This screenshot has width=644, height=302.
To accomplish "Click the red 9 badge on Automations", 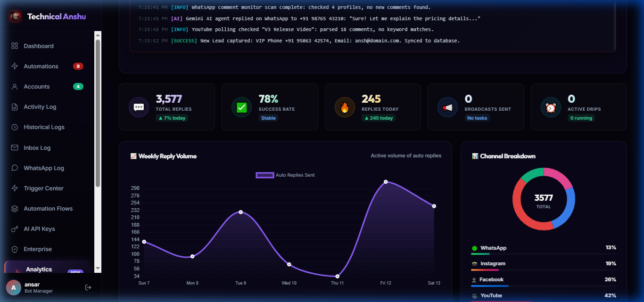I will coord(78,66).
